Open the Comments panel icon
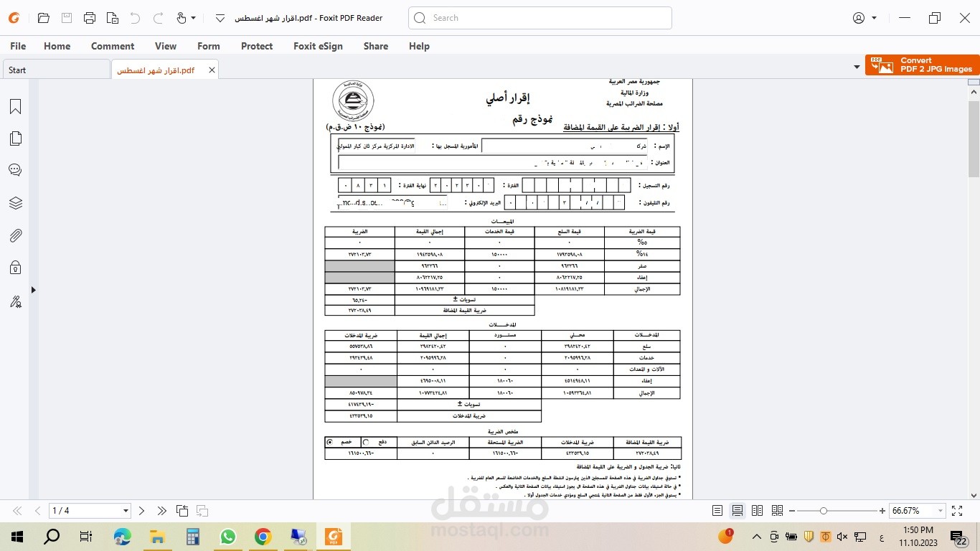Viewport: 980px width, 551px height. 15,170
